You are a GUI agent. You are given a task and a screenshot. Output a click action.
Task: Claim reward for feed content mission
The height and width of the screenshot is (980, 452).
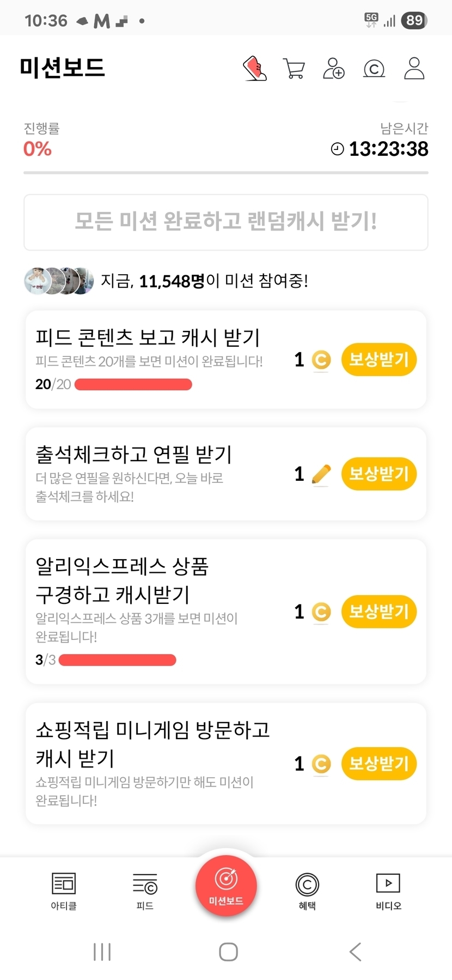pyautogui.click(x=378, y=360)
